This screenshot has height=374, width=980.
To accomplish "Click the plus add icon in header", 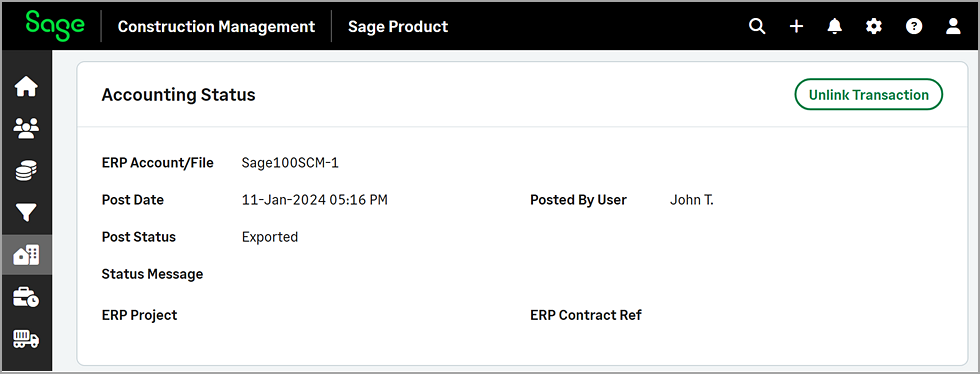I will click(x=796, y=26).
